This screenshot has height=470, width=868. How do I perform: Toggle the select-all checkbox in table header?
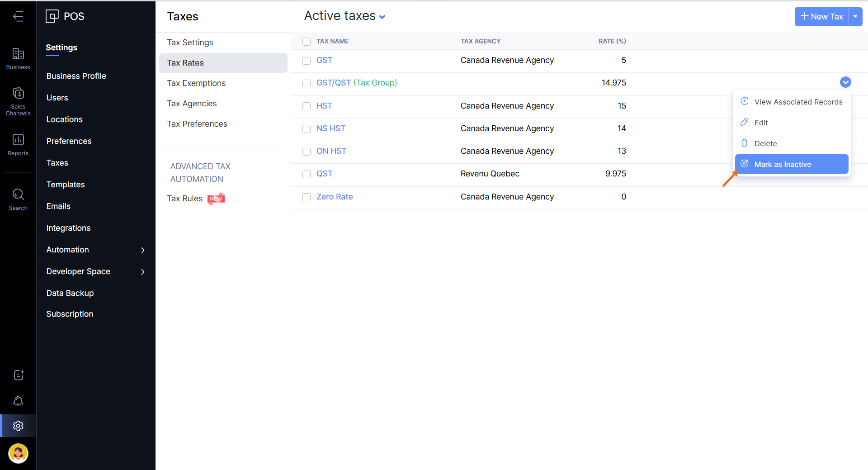coord(307,42)
